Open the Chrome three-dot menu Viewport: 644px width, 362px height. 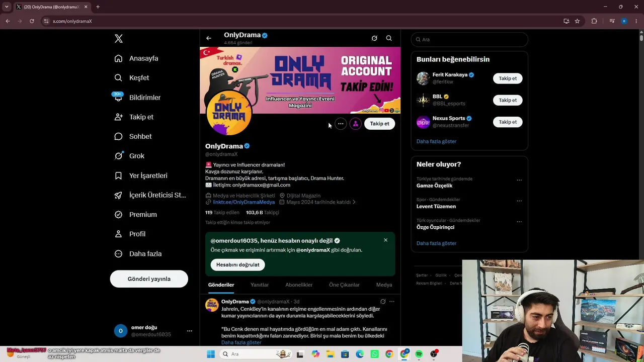click(636, 21)
